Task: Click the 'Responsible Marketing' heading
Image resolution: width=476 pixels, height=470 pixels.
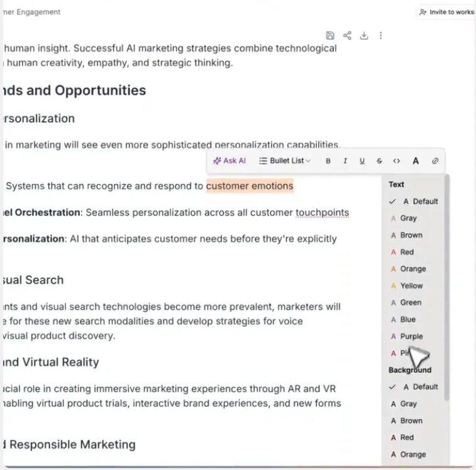Action: tap(72, 444)
